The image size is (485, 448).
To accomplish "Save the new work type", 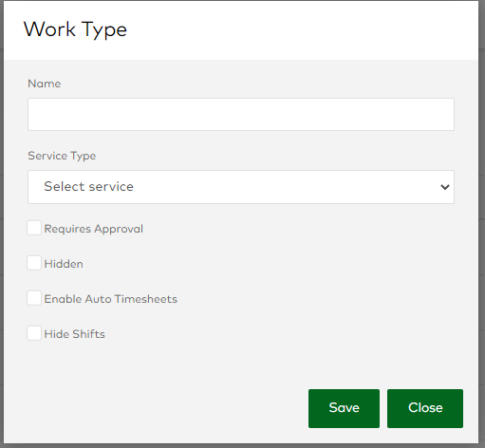I will pyautogui.click(x=344, y=408).
